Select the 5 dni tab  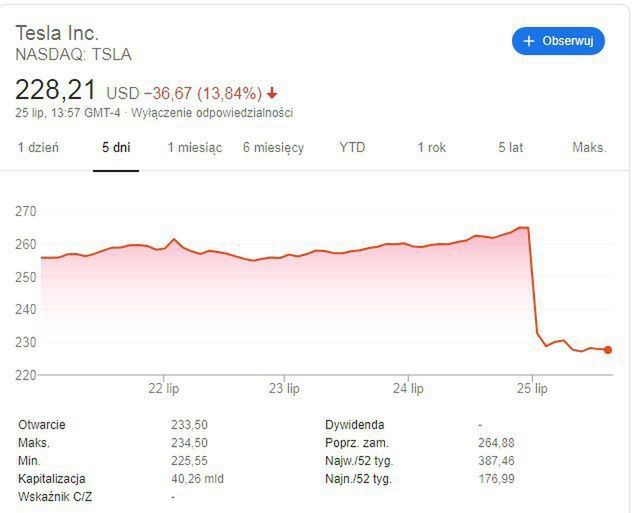point(116,147)
